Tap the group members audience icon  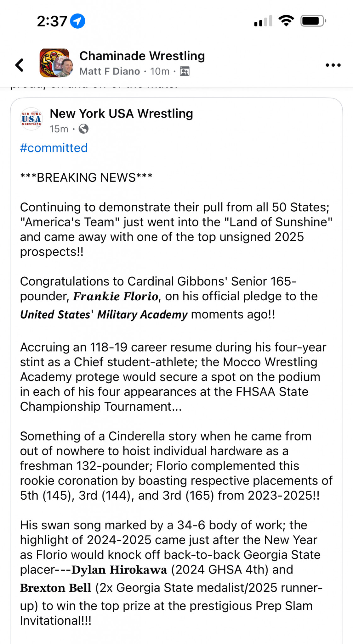(x=185, y=71)
